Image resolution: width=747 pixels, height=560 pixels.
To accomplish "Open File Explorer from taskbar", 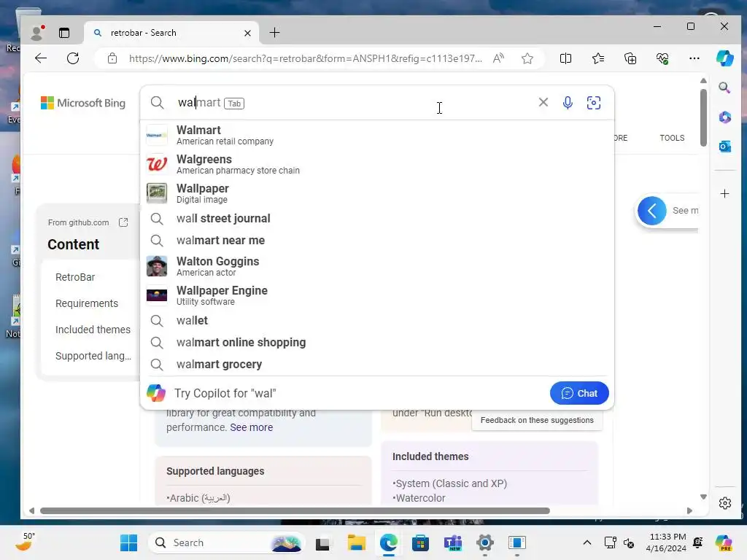I will click(356, 542).
